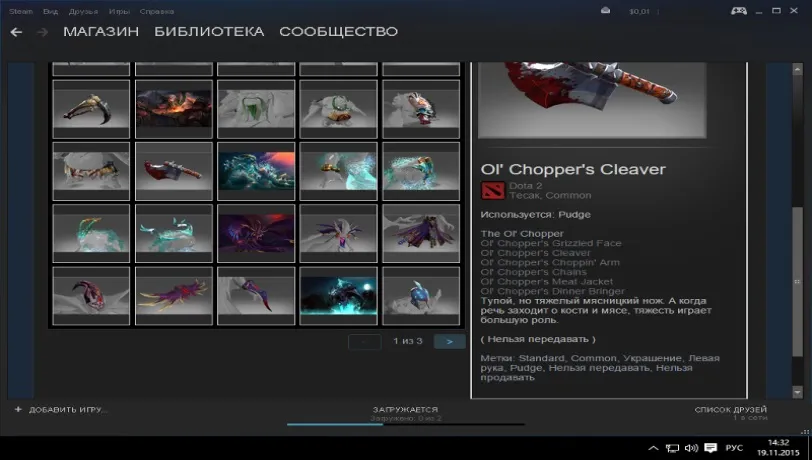Click the $0,01 wallet balance
Viewport: 812px width, 460px height.
point(639,11)
